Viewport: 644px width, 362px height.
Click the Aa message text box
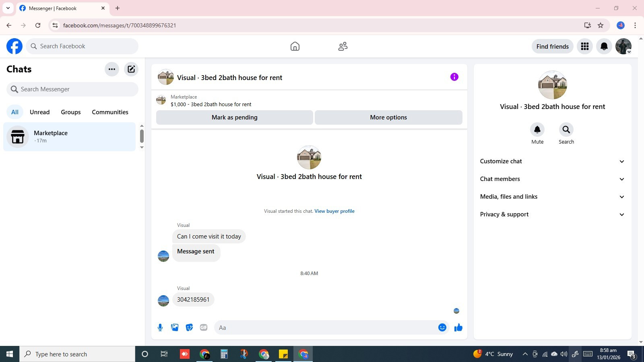click(x=326, y=327)
